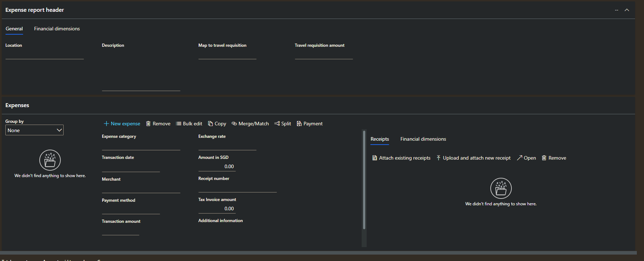The image size is (644, 261).
Task: Click the Expenses section heading
Action: (x=17, y=105)
